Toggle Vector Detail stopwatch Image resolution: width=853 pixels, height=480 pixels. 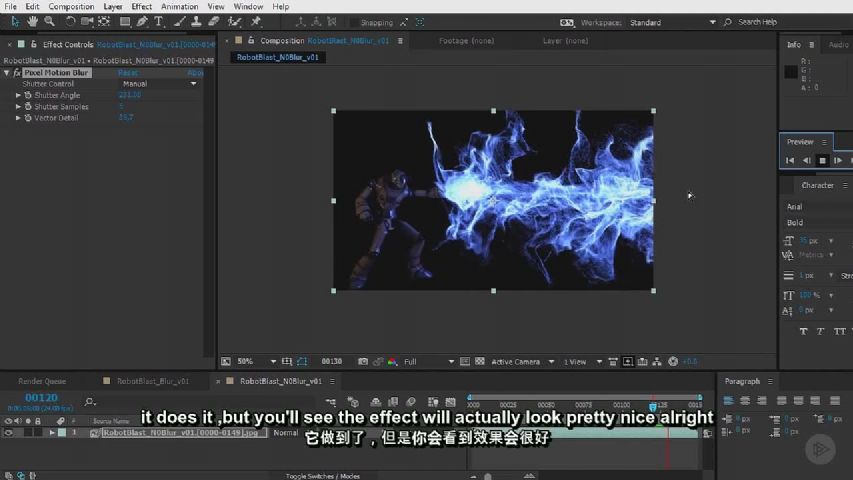point(28,118)
